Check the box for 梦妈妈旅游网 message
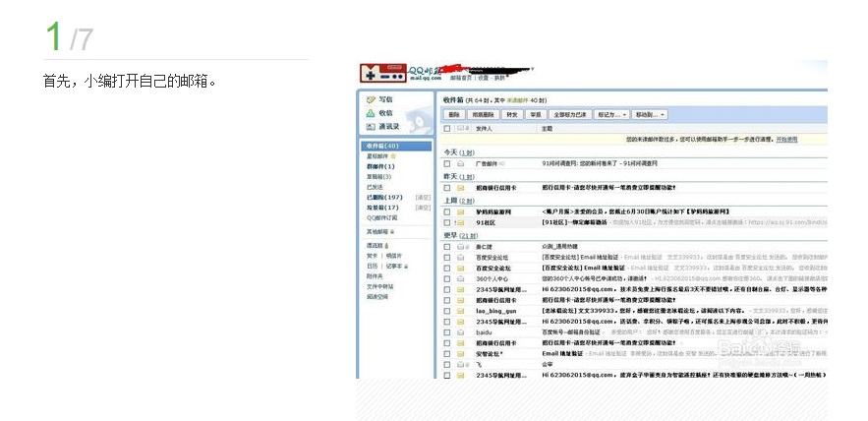 pos(447,212)
